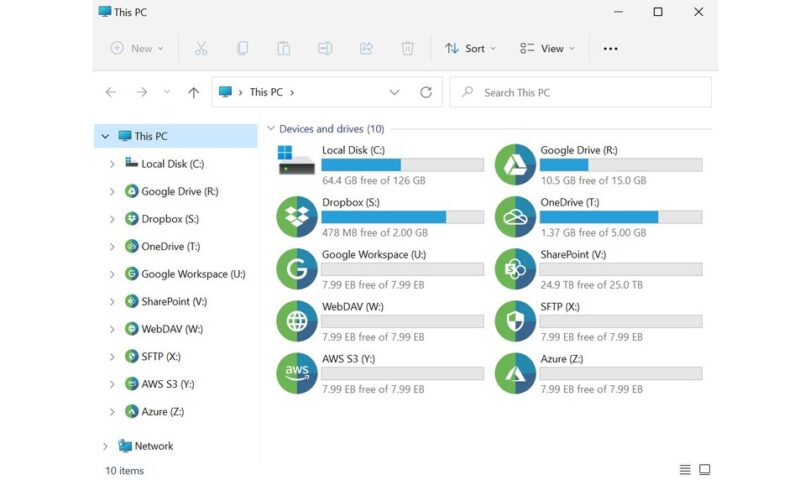810x480 pixels.
Task: Open the Sort dropdown menu
Action: click(x=470, y=48)
